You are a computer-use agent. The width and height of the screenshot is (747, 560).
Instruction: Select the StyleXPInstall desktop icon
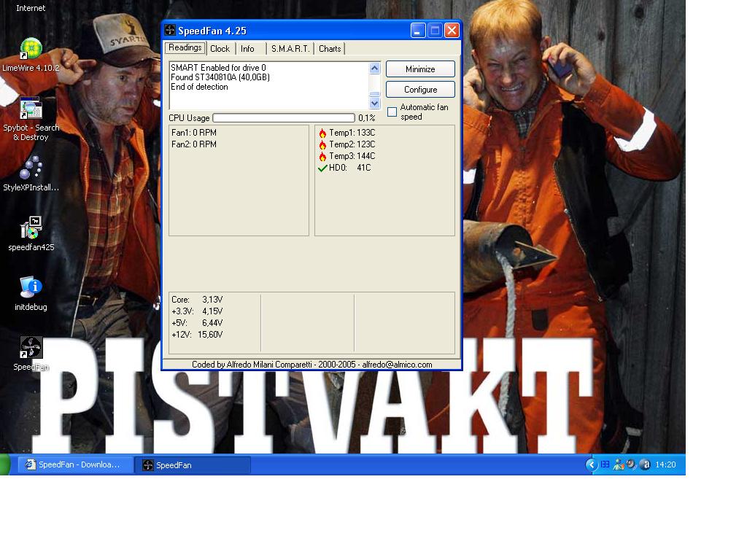31,174
